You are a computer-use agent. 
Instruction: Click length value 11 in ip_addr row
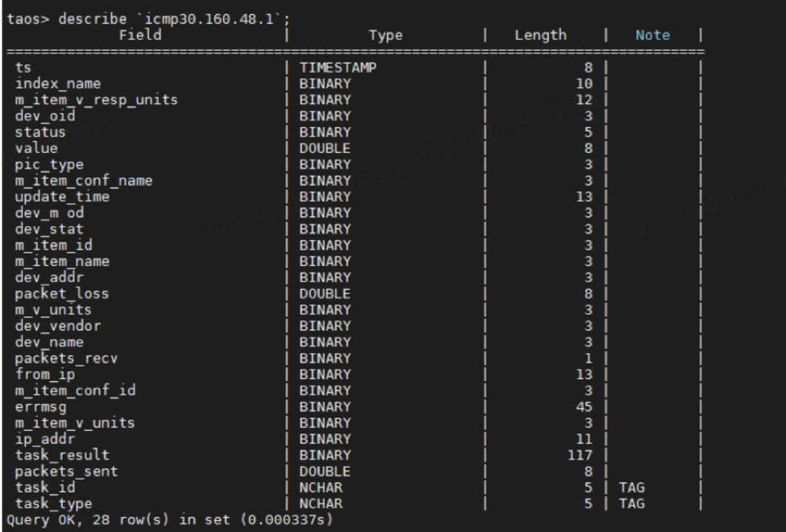(584, 440)
